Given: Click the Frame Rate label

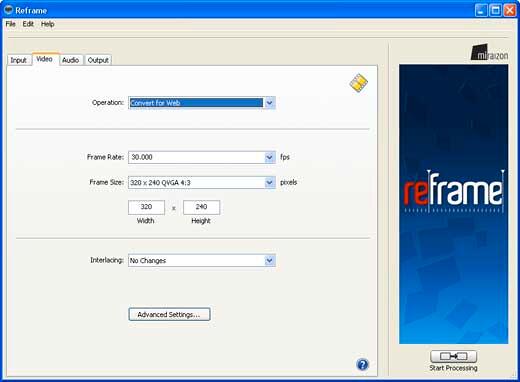Looking at the screenshot, I should (105, 157).
